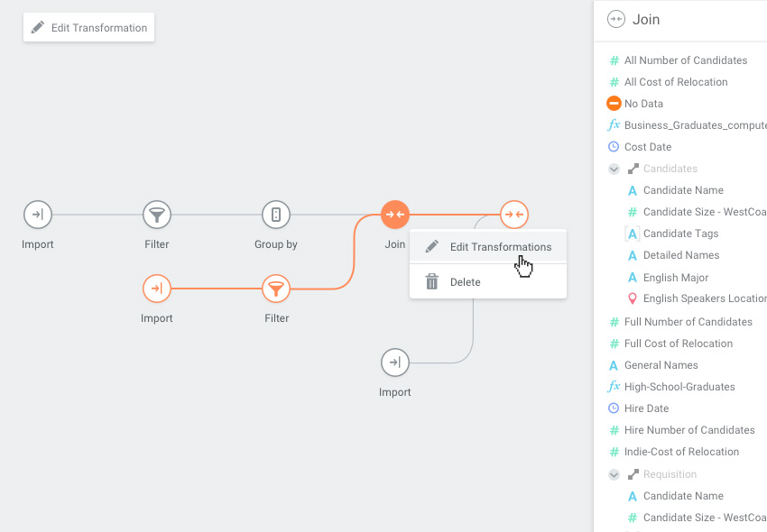Click the Join icon in panel header
Image resolution: width=767 pixels, height=532 pixels.
tap(616, 19)
